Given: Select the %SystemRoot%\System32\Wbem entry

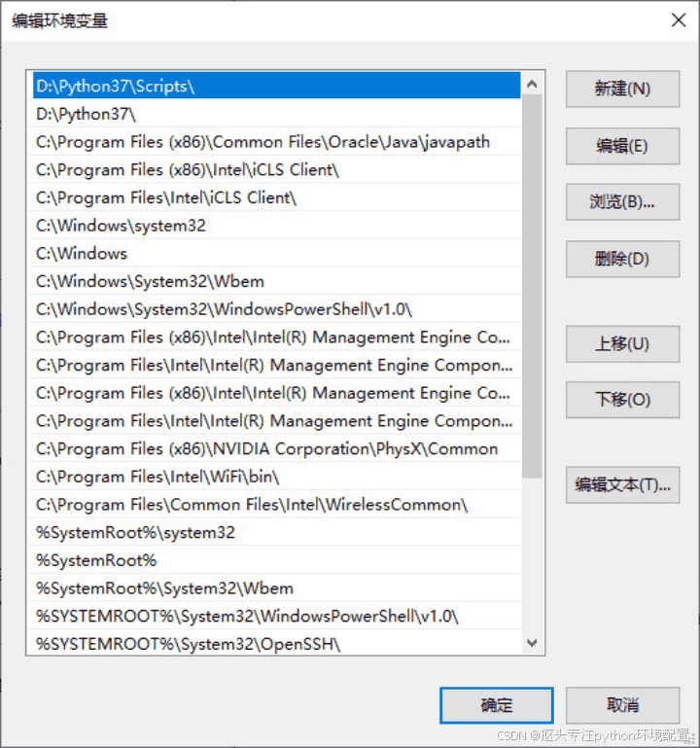Looking at the screenshot, I should coord(276,588).
